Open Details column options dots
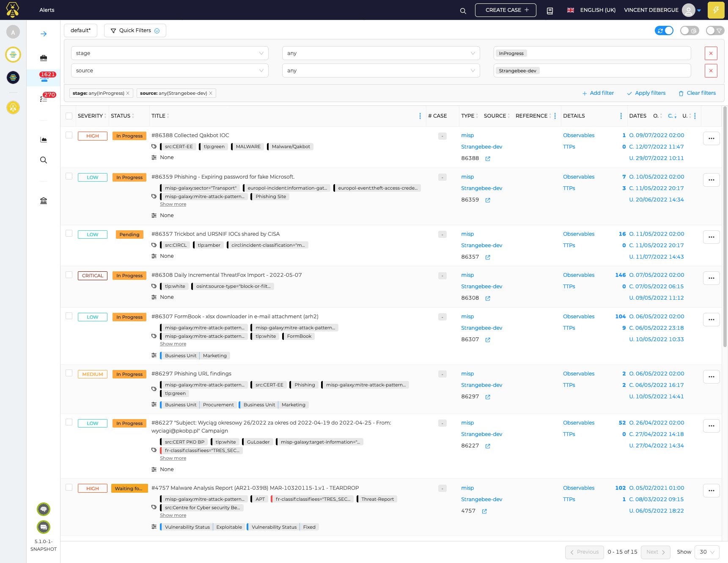Viewport: 728px width, 563px height. tap(621, 116)
